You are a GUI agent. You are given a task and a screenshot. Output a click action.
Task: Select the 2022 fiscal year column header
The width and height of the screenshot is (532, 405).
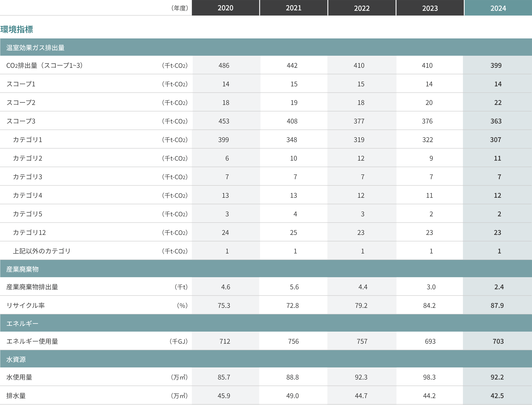[362, 8]
